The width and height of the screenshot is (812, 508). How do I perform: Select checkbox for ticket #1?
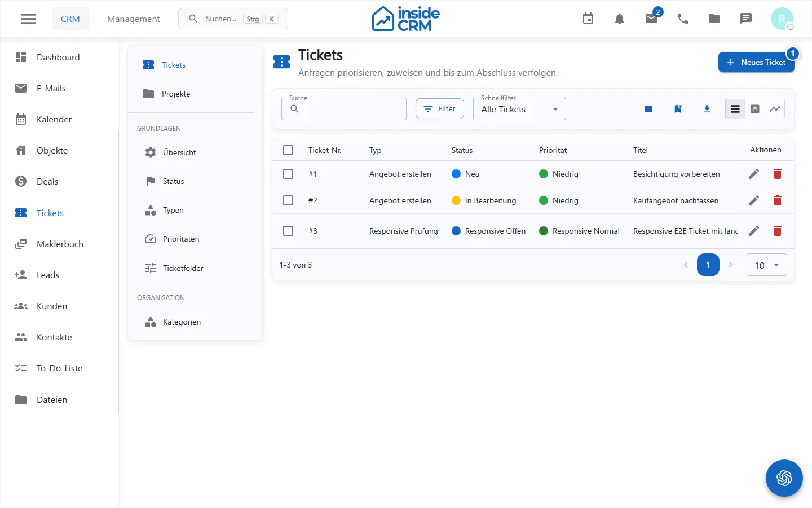tap(288, 174)
